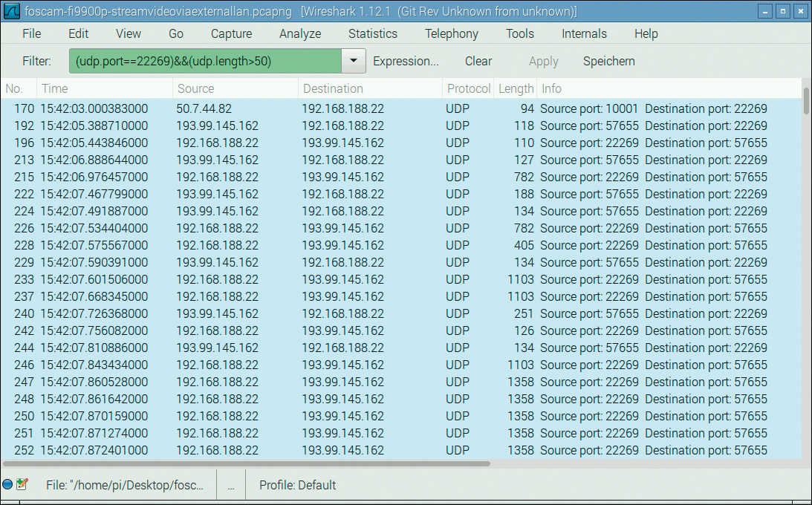This screenshot has height=505, width=812.
Task: Expand the filter history dropdown arrow
Action: (354, 61)
